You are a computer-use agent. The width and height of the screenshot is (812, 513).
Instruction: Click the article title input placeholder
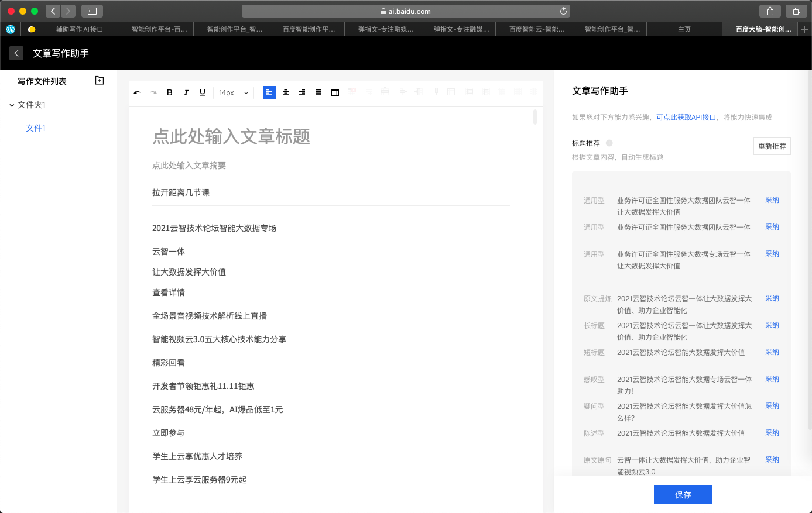tap(231, 137)
